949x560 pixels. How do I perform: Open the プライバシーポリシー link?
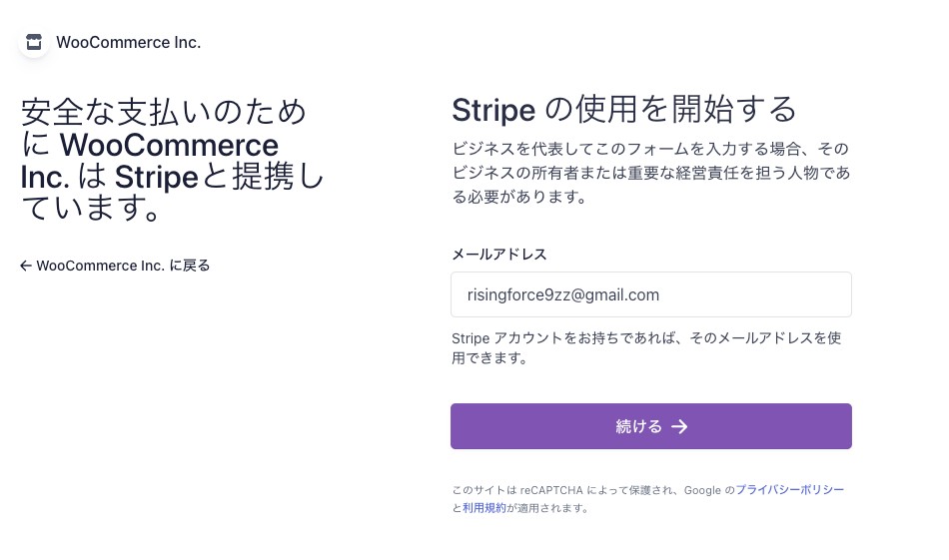[790, 490]
